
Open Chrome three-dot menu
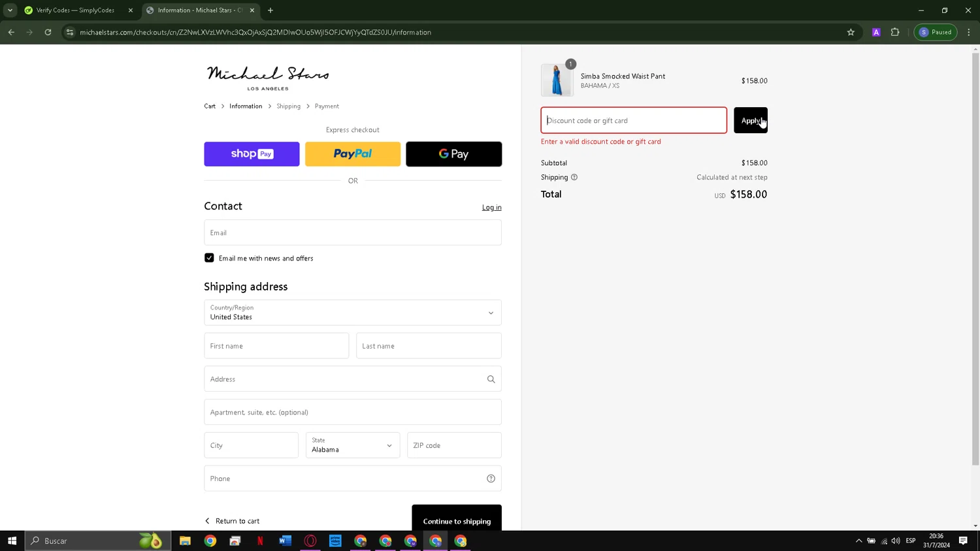(x=969, y=32)
